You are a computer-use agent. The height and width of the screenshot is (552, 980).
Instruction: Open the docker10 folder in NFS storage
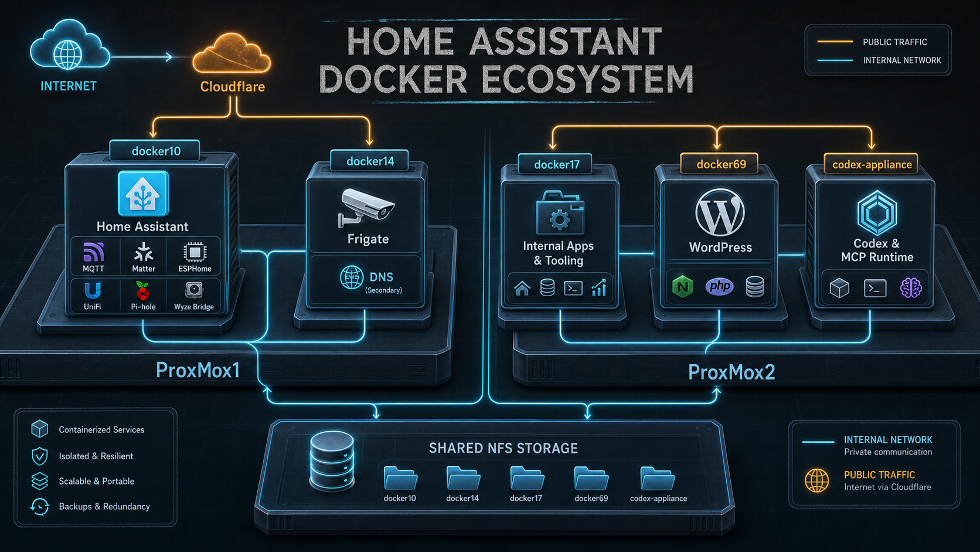(400, 478)
